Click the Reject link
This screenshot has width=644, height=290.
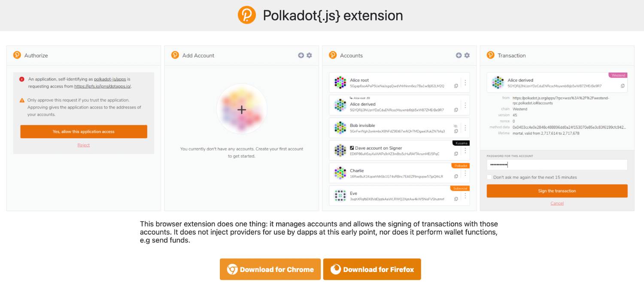(84, 145)
